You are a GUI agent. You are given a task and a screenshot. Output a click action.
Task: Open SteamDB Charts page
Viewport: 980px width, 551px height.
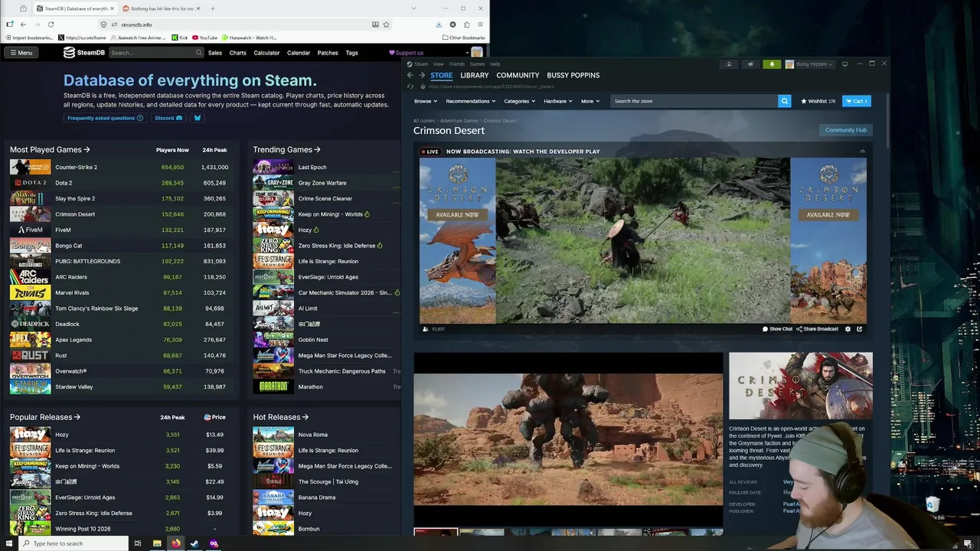[237, 53]
